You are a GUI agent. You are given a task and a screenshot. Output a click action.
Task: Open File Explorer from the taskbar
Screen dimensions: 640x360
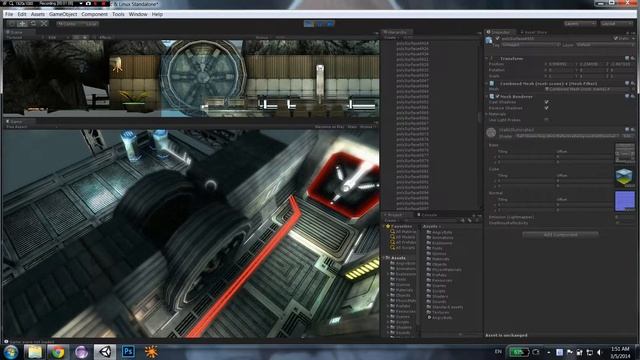(x=35, y=352)
